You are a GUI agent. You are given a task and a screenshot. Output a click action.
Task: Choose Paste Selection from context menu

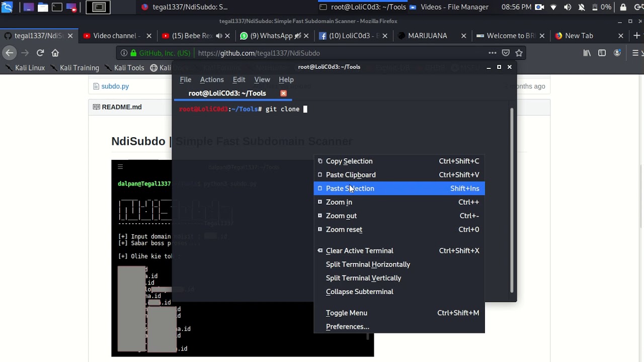399,188
